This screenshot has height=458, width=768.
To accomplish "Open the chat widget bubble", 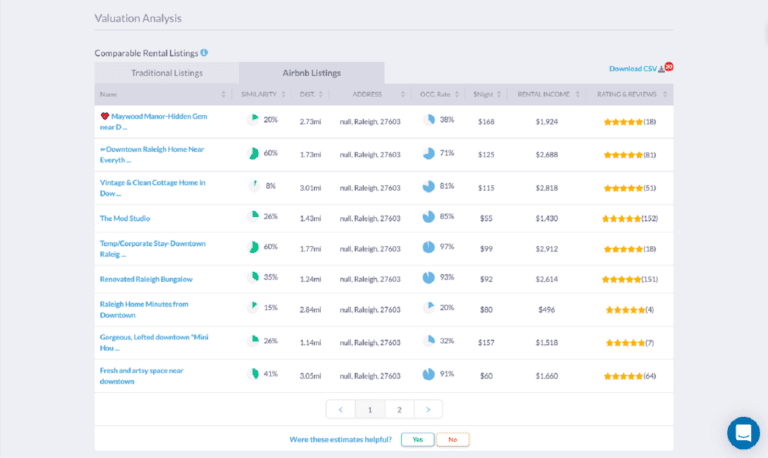I will click(743, 433).
